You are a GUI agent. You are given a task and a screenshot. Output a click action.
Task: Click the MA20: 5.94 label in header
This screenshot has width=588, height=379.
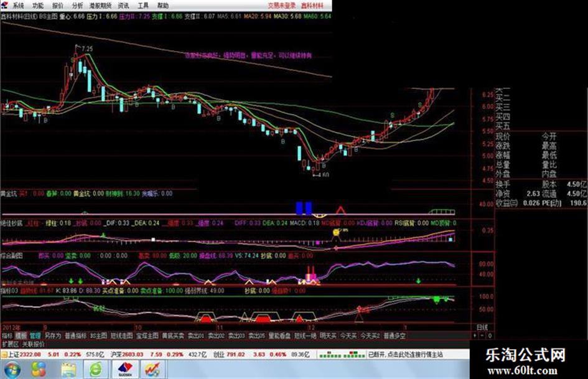pyautogui.click(x=257, y=16)
